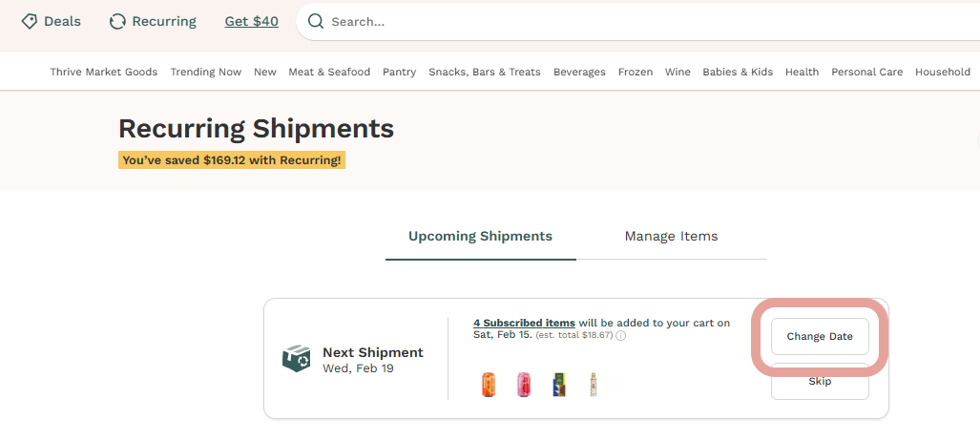Switch to the Manage Items tab
The width and height of the screenshot is (980, 441).
click(671, 236)
